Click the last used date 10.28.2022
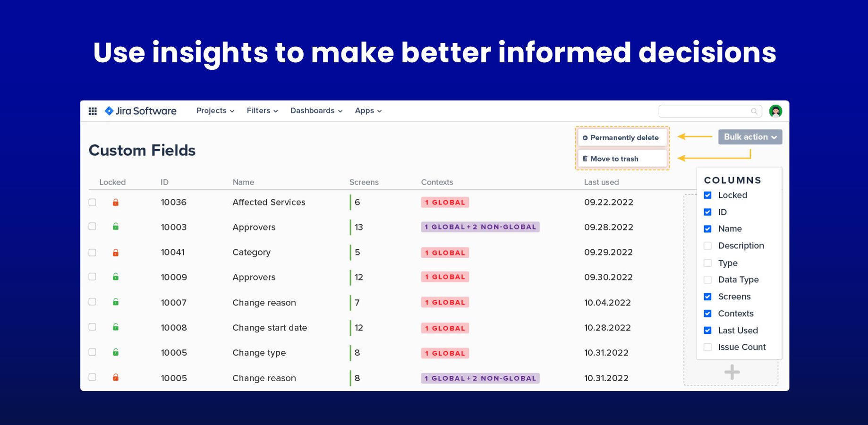Viewport: 868px width, 425px height. pos(607,328)
